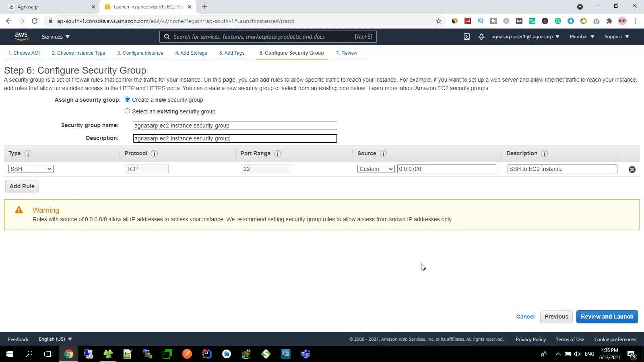
Task: Reload the browser page
Action: [35, 21]
